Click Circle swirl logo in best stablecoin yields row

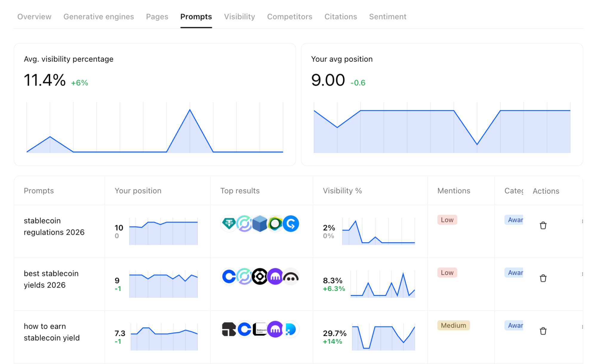click(x=244, y=276)
